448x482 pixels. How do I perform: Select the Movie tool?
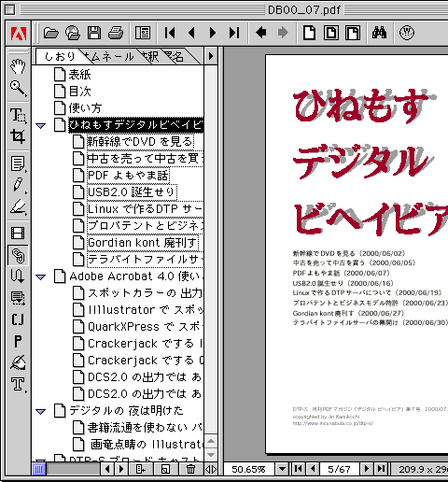(x=18, y=233)
